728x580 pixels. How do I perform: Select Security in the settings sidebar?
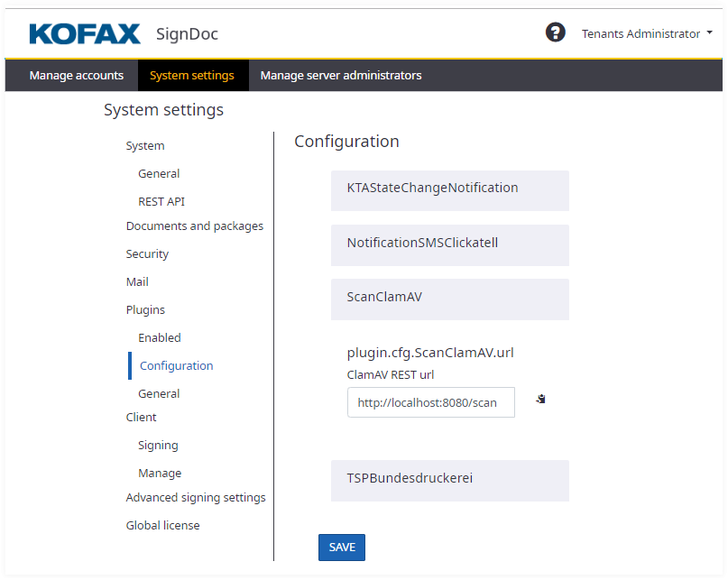point(147,254)
